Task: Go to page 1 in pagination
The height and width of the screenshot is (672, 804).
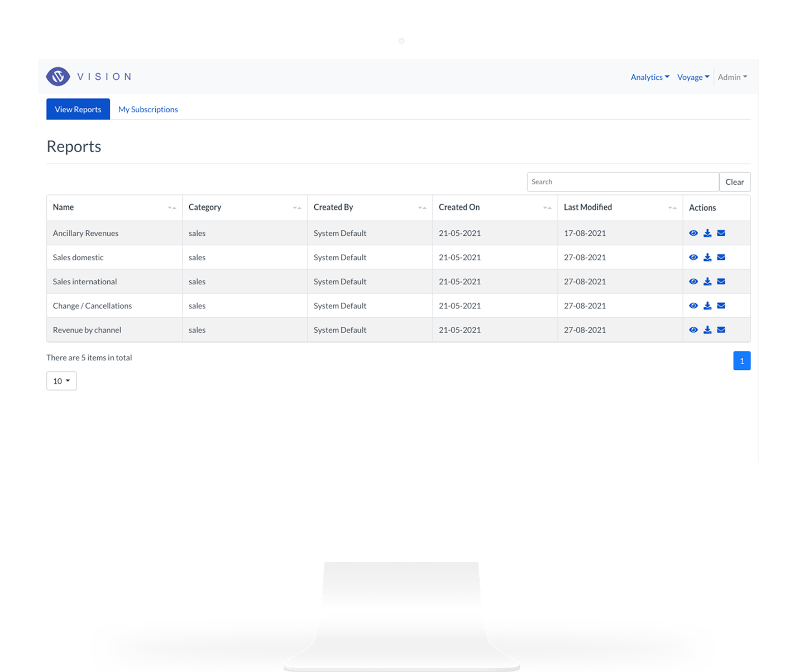Action: [741, 361]
